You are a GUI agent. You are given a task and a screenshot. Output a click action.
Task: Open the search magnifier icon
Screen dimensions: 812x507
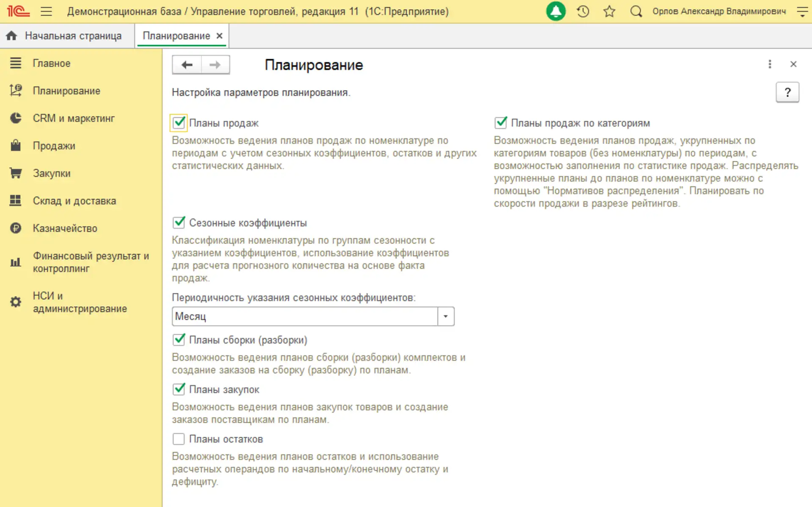(636, 11)
